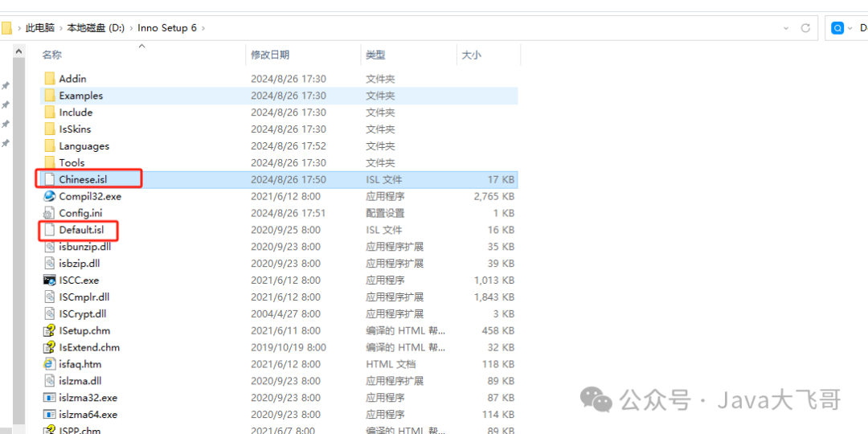This screenshot has width=868, height=434.
Task: Click the ISetup.chm help file icon
Action: click(50, 330)
